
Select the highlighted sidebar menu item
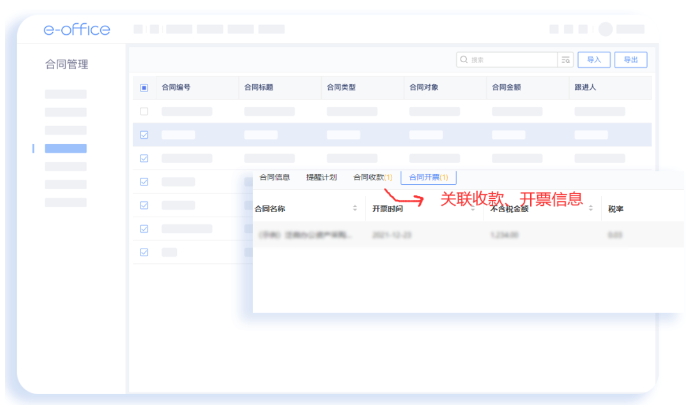pyautogui.click(x=66, y=148)
